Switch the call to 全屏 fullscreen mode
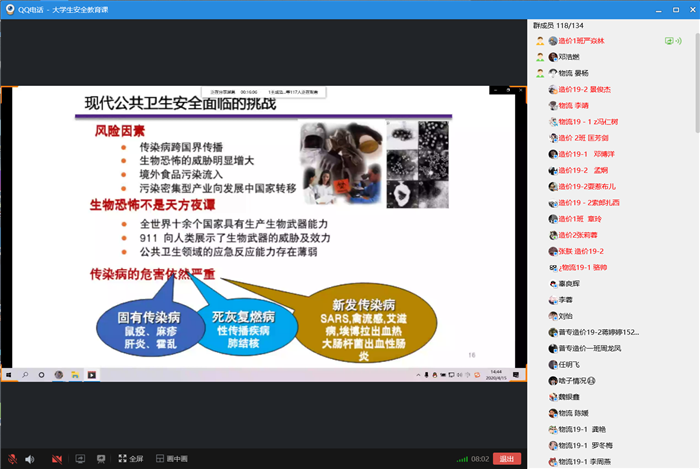 point(131,458)
